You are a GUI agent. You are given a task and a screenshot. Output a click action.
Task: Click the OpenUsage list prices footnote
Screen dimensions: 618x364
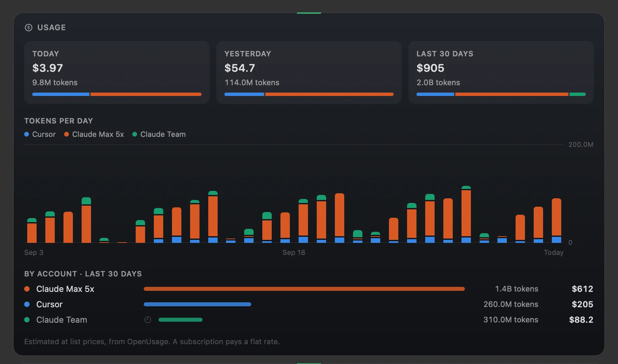[152, 342]
